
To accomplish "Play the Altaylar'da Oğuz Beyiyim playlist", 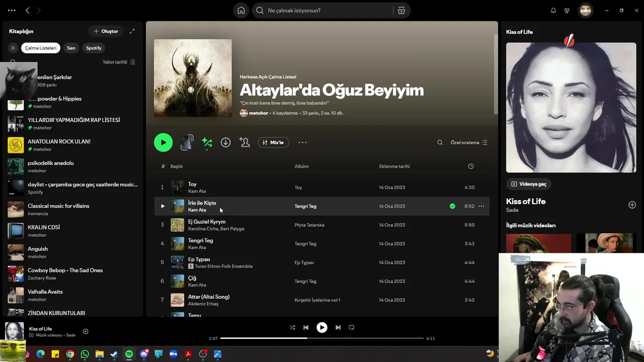I will (163, 142).
